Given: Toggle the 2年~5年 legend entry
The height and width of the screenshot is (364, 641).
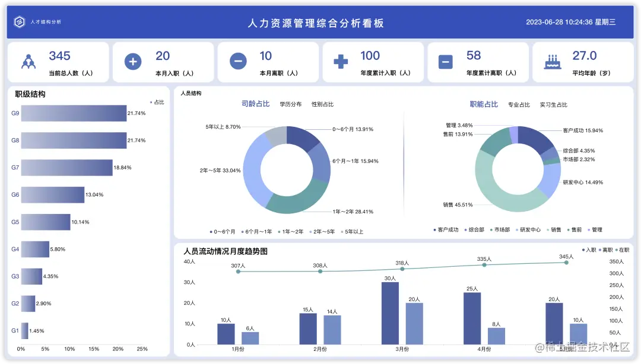Looking at the screenshot, I should [322, 232].
